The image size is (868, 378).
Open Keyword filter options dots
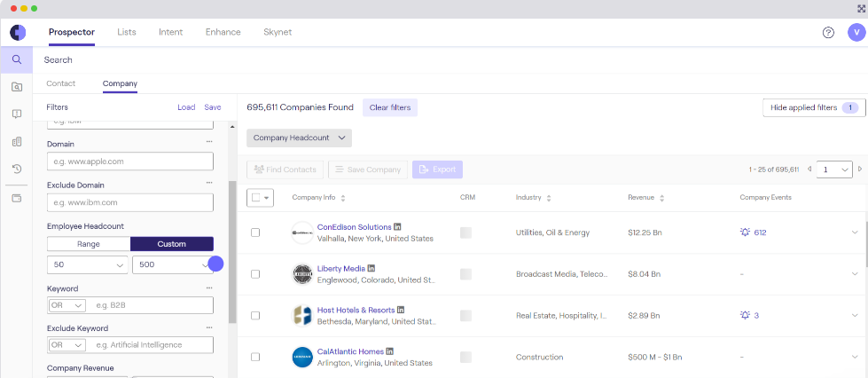click(x=209, y=288)
